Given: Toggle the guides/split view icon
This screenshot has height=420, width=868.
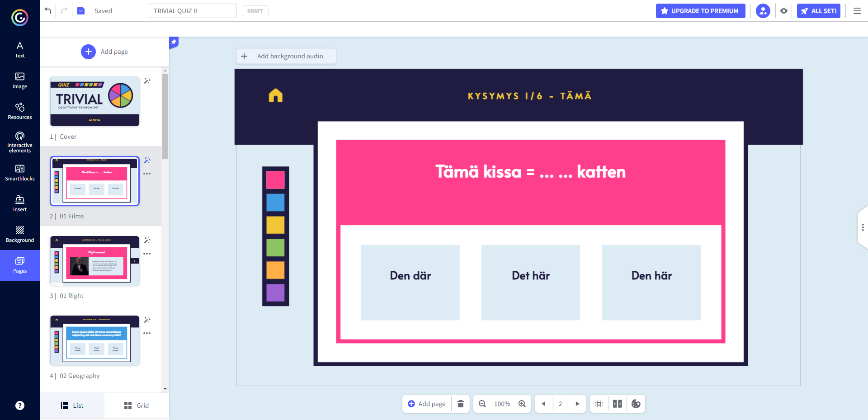Looking at the screenshot, I should (618, 404).
